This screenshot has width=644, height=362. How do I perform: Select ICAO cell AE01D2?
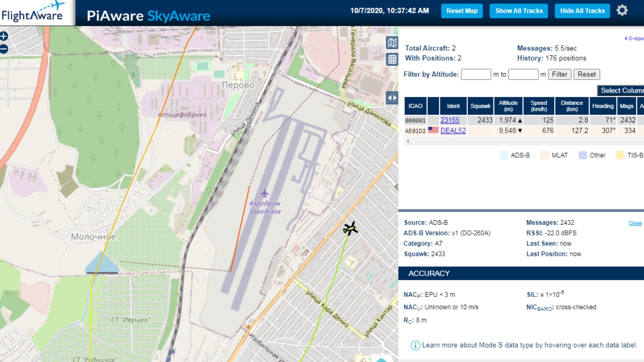coord(415,131)
